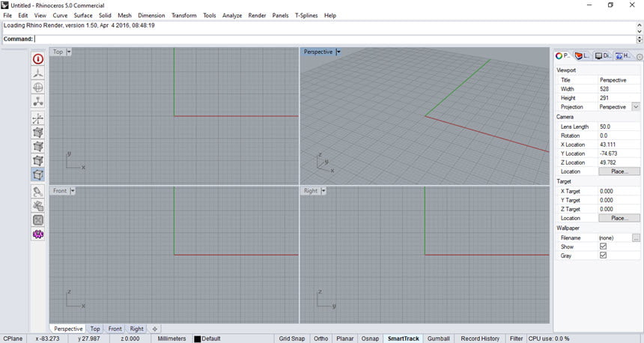Open the purple gear options icon

pyautogui.click(x=37, y=234)
